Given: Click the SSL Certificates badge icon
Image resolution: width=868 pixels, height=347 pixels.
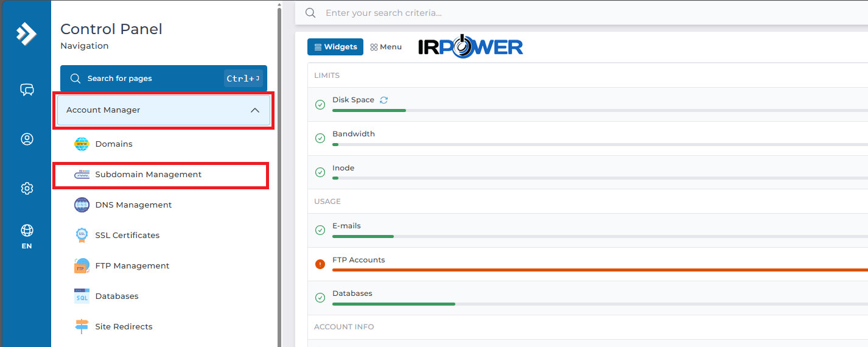Looking at the screenshot, I should click(82, 236).
